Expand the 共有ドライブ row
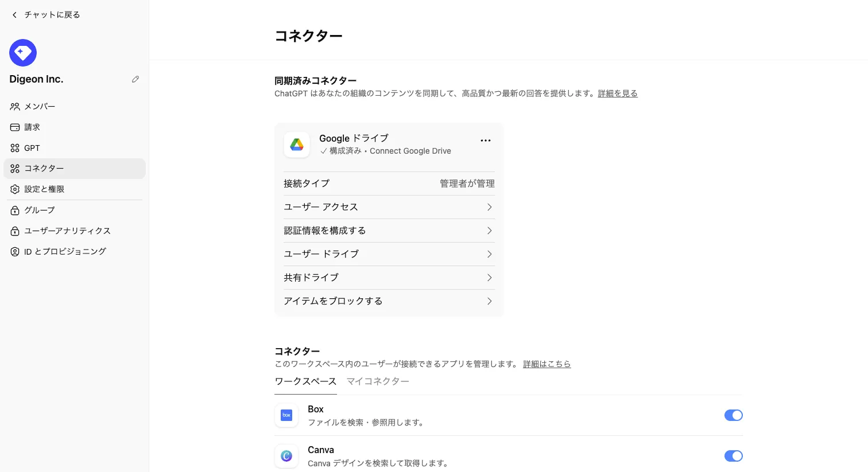 click(x=389, y=278)
